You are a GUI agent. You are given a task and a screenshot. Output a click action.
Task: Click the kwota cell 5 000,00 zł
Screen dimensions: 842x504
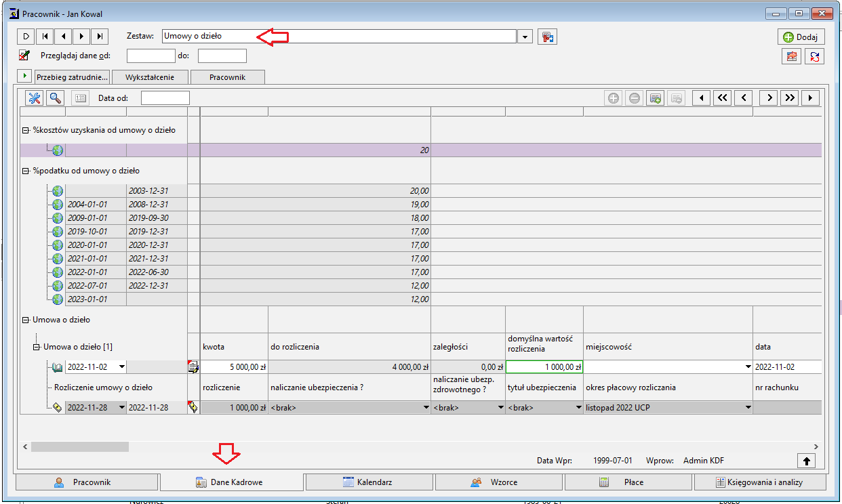click(235, 367)
